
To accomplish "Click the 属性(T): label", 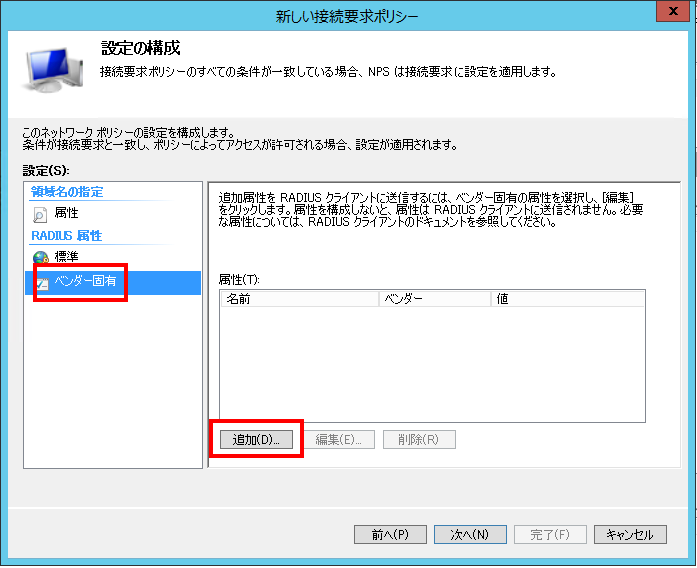I will 239,280.
